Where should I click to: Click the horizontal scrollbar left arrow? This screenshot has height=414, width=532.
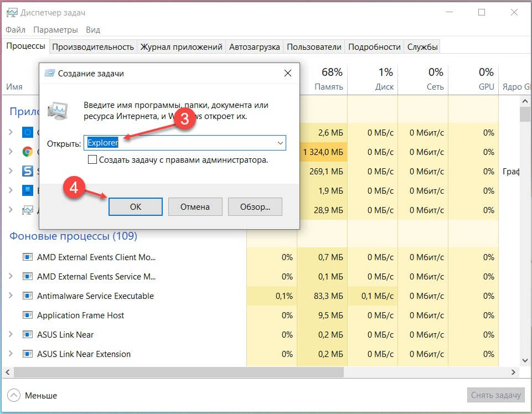tap(8, 372)
